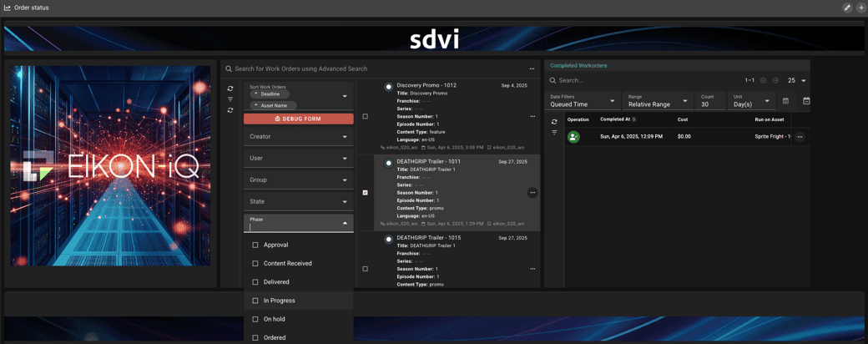This screenshot has height=344, width=868.
Task: Click the EIKON iQ image thumbnail
Action: coord(110,165)
